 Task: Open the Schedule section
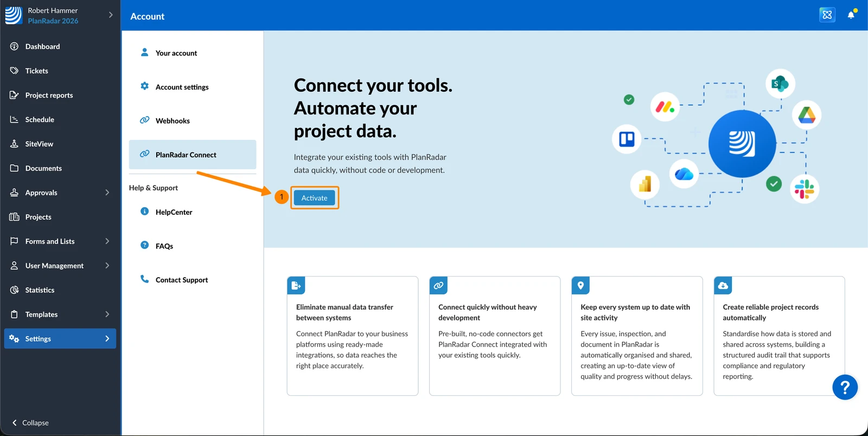click(x=40, y=120)
